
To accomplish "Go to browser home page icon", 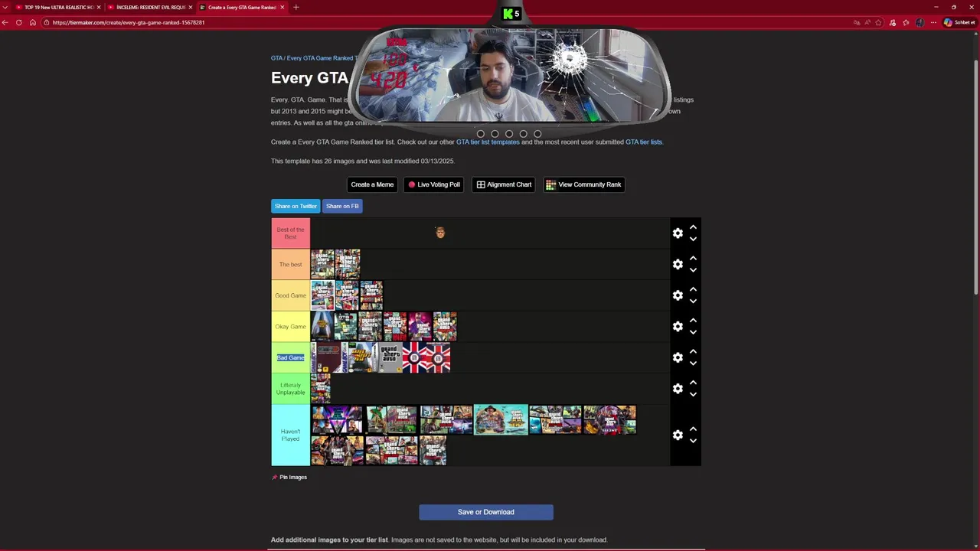I will (33, 22).
